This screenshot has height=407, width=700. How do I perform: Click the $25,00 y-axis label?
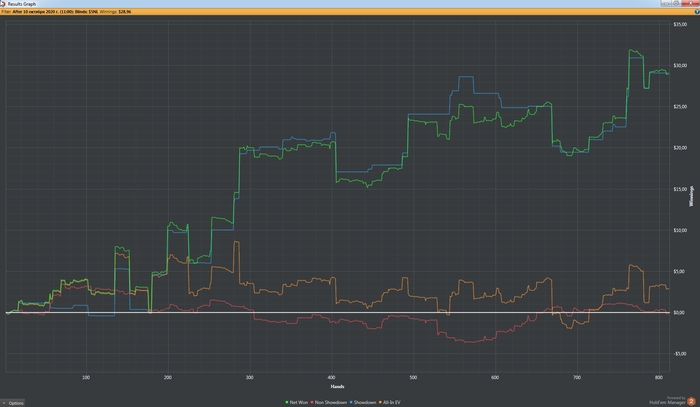680,107
